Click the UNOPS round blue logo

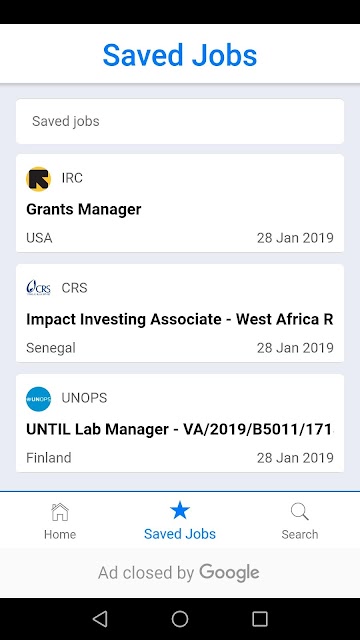[x=38, y=399]
